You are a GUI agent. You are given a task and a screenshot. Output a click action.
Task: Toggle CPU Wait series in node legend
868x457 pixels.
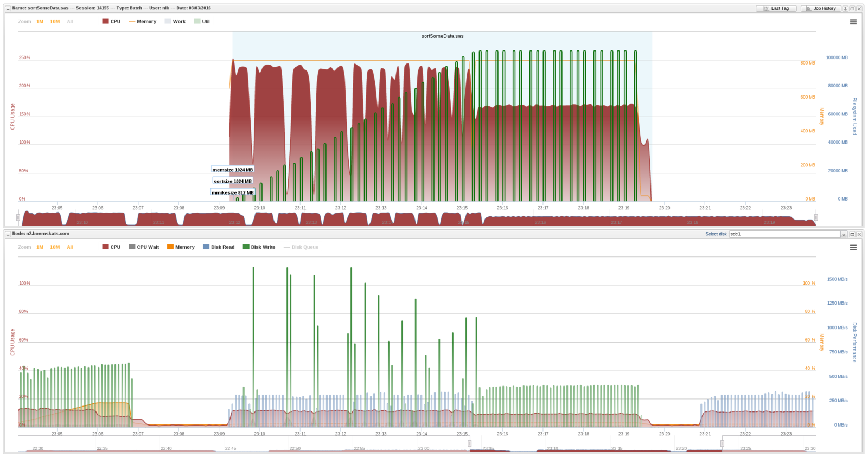144,247
